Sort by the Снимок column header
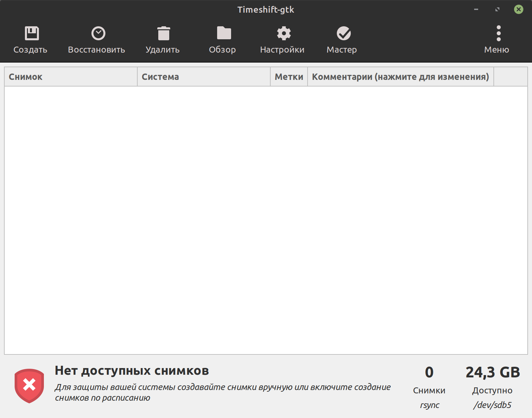Viewport: 532px width, 418px height. (x=71, y=77)
